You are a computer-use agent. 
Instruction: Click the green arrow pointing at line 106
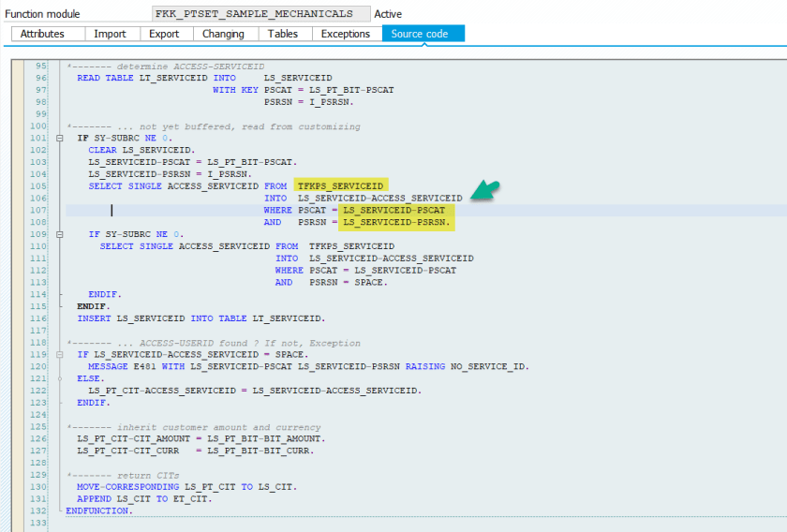[x=484, y=190]
